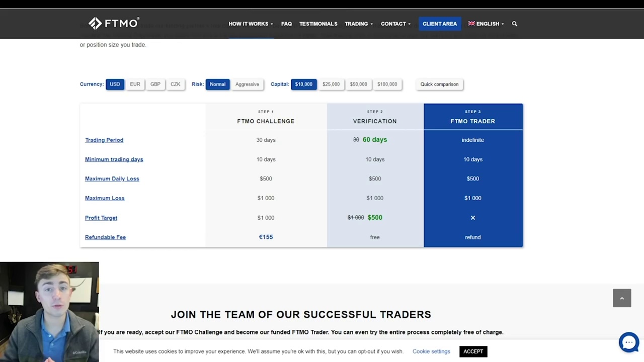Click the scroll-to-top arrow button
Screen dimensions: 644x362
tap(622, 298)
